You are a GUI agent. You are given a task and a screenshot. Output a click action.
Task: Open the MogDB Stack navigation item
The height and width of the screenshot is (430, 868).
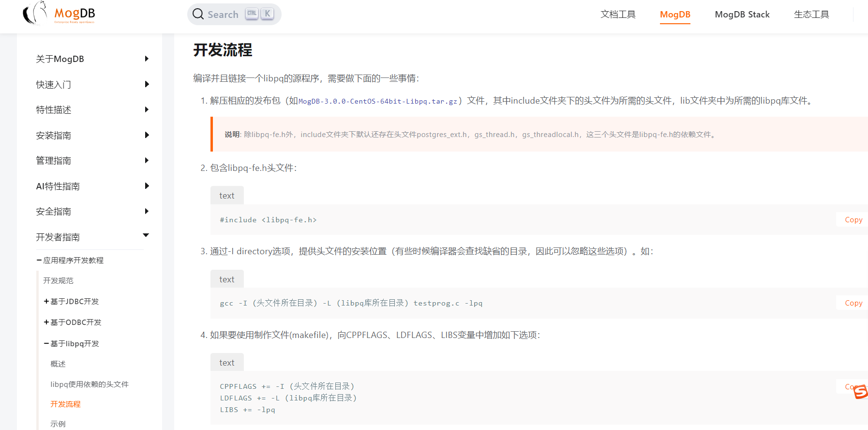pos(742,15)
